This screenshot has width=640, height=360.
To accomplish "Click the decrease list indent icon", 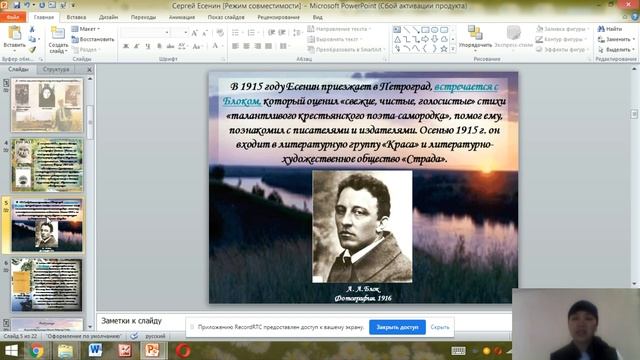I will point(271,33).
